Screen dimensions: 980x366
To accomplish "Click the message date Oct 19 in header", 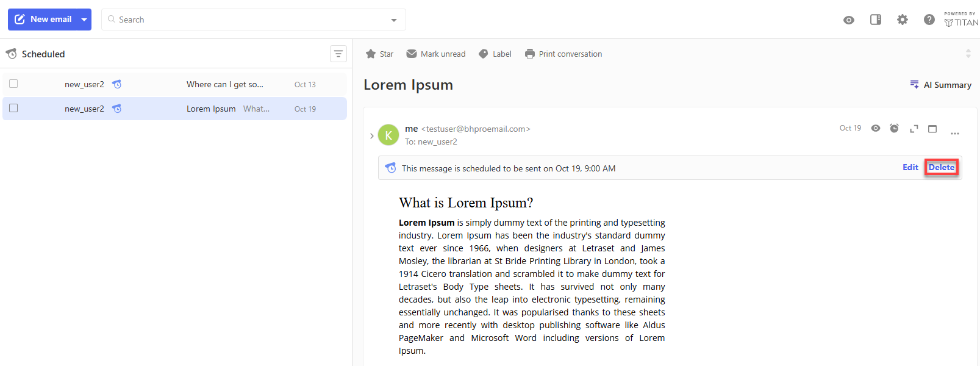I will coord(850,128).
